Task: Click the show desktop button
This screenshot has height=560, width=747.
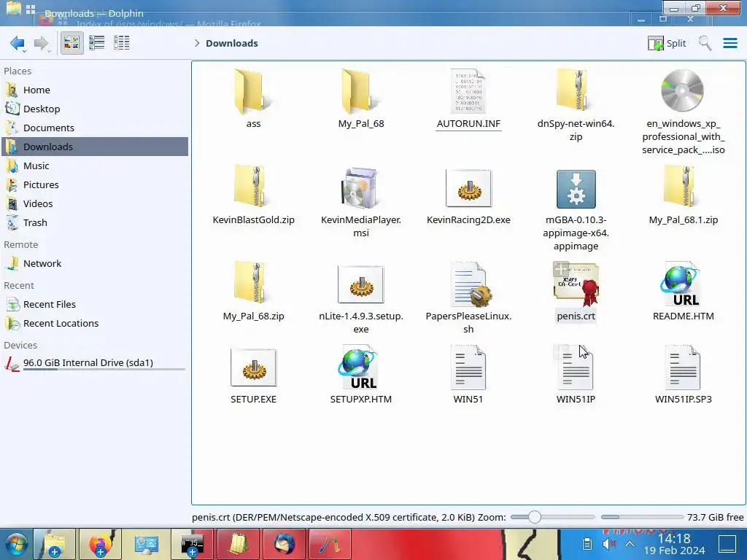Action: [727, 544]
